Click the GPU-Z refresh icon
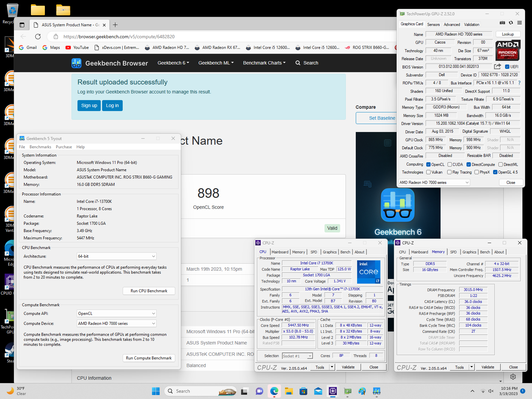The width and height of the screenshot is (532, 399). [511, 23]
